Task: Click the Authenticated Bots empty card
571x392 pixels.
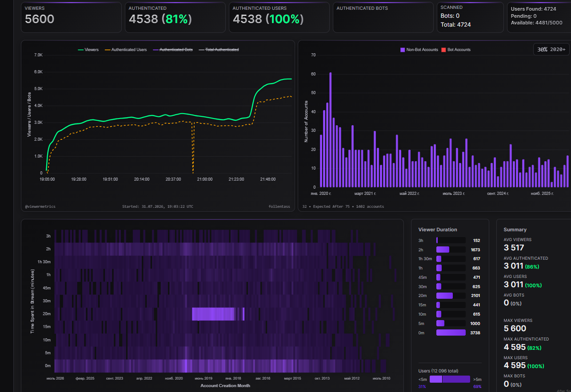Action: (x=383, y=17)
